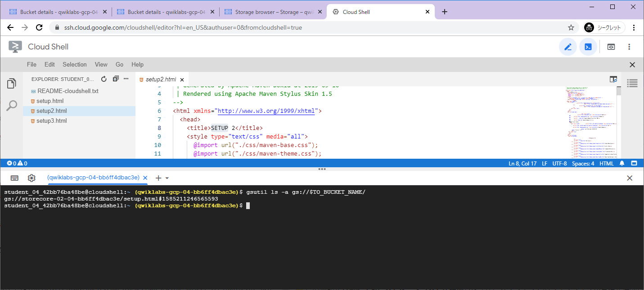Open setup.html in Explorer
The width and height of the screenshot is (644, 290).
pos(79,101)
